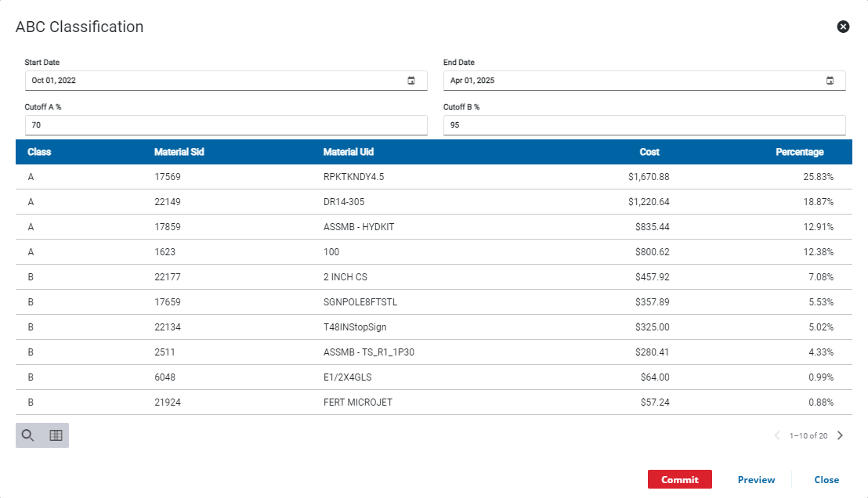This screenshot has height=498, width=868.
Task: Open the Start Date calendar picker icon
Action: point(411,80)
